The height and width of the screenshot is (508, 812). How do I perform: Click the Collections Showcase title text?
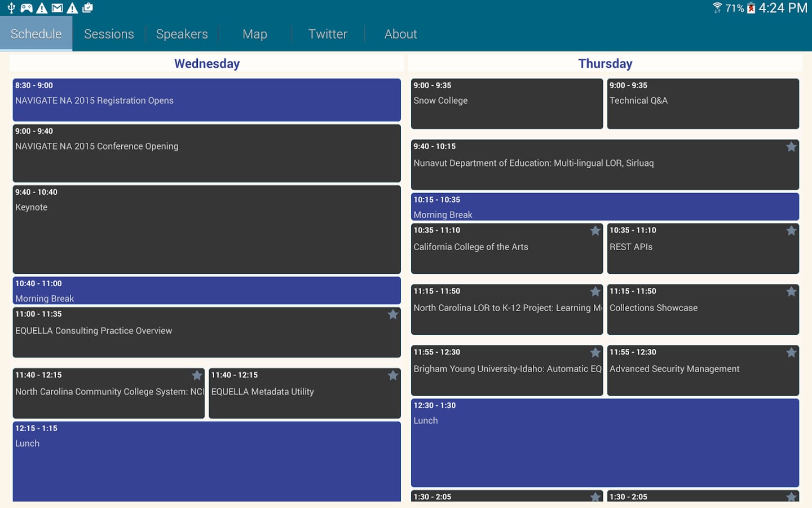654,308
